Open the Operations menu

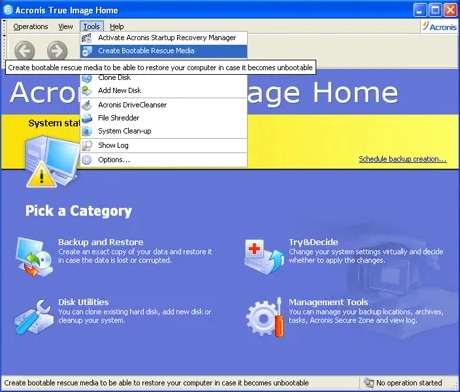(30, 27)
